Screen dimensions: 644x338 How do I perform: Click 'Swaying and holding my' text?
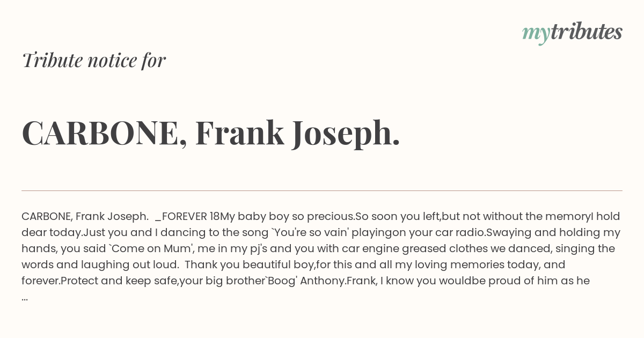tap(553, 233)
